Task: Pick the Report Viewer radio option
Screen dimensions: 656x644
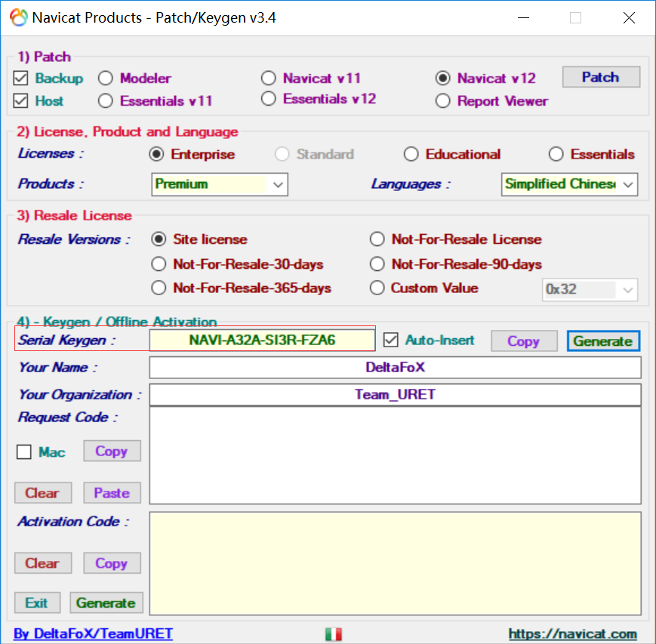Action: [443, 100]
